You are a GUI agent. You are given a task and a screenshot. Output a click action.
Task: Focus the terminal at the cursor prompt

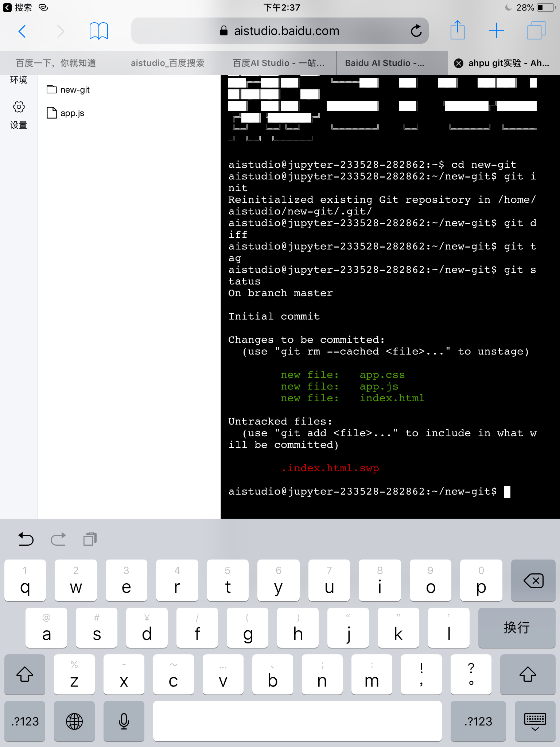[507, 492]
